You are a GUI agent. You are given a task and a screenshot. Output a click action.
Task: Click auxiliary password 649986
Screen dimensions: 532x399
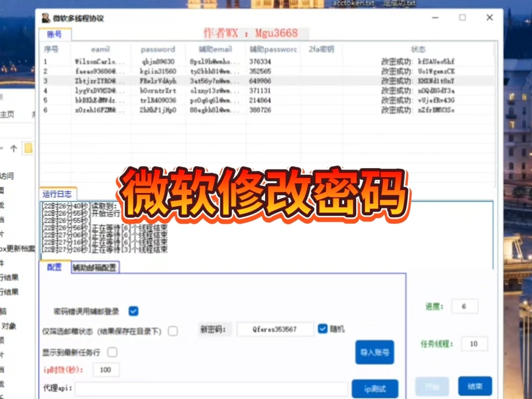point(260,81)
